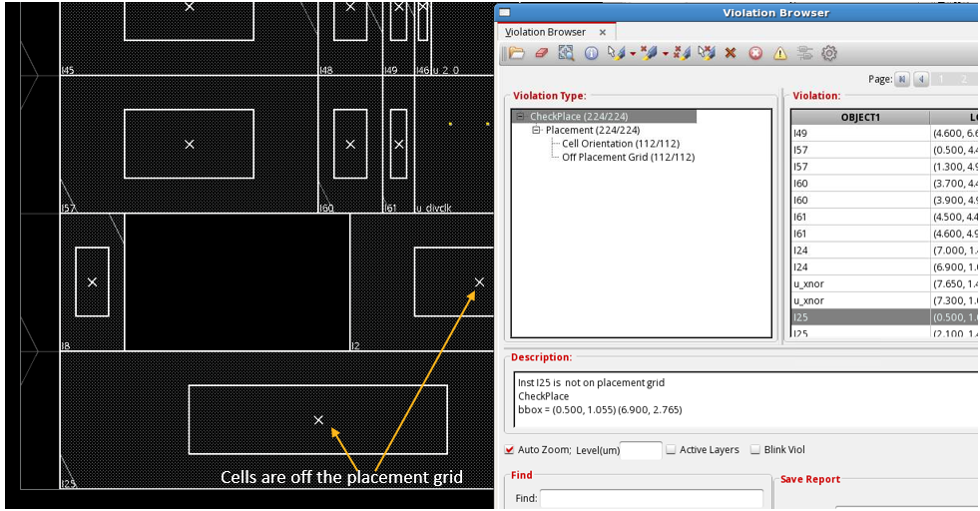Select the I49 violation row
The image size is (980, 511).
(884, 133)
